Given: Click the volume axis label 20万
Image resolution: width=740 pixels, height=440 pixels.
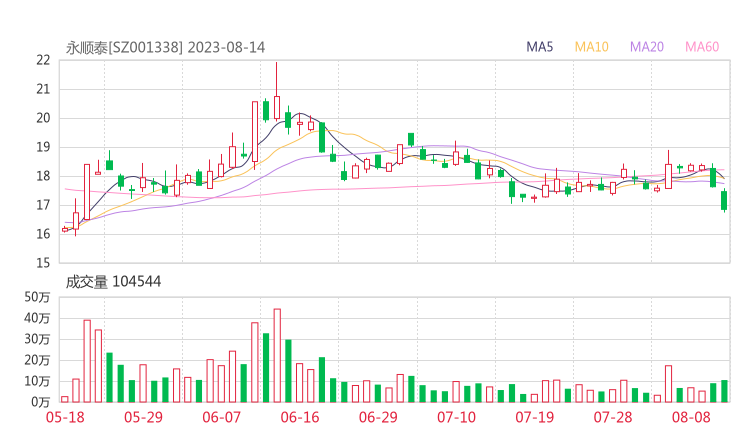Looking at the screenshot, I should [x=37, y=360].
